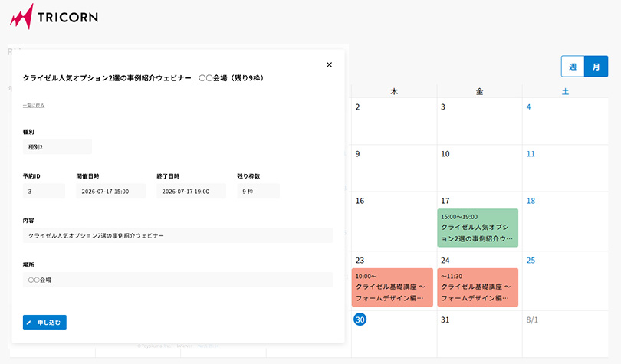Close the event detail dialog
Screen dimensions: 621x364
pos(329,64)
